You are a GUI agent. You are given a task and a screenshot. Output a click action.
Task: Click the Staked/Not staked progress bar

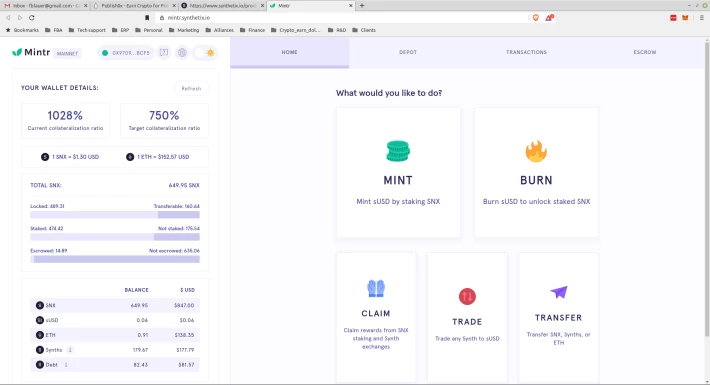coord(115,237)
